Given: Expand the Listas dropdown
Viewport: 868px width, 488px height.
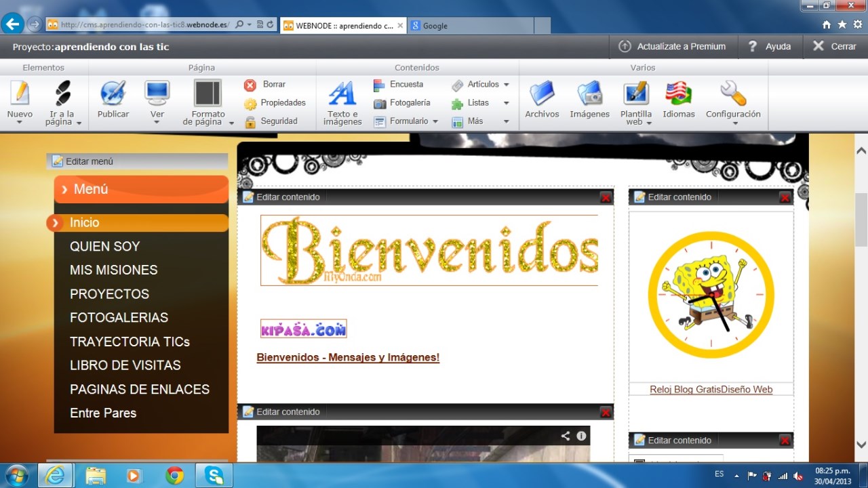Looking at the screenshot, I should click(506, 103).
